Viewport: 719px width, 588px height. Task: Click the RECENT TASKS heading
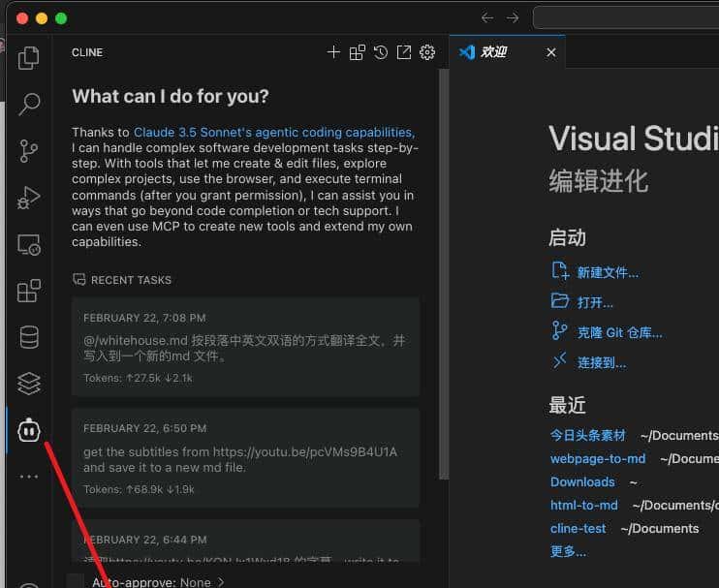[131, 280]
